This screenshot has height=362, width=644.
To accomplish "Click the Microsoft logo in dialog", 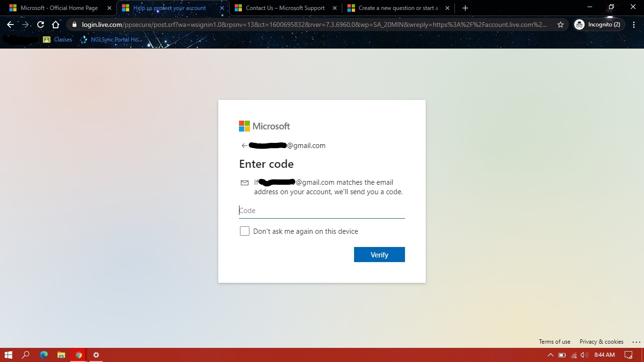I will [264, 126].
